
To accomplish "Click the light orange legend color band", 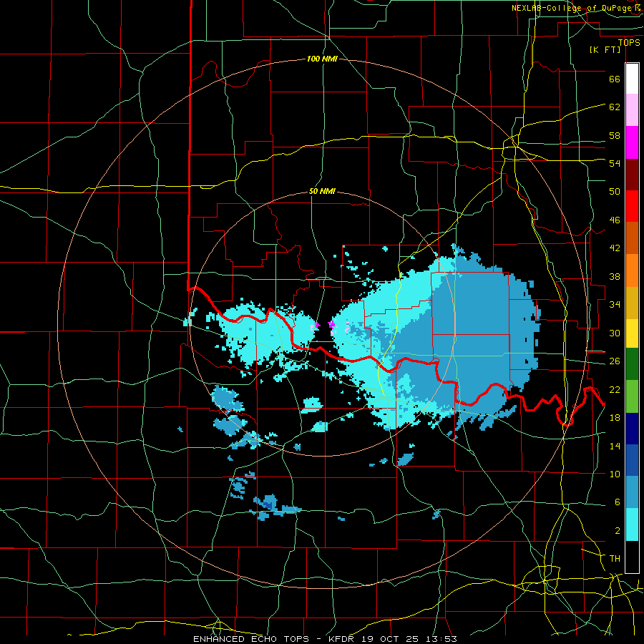I will pos(632,270).
